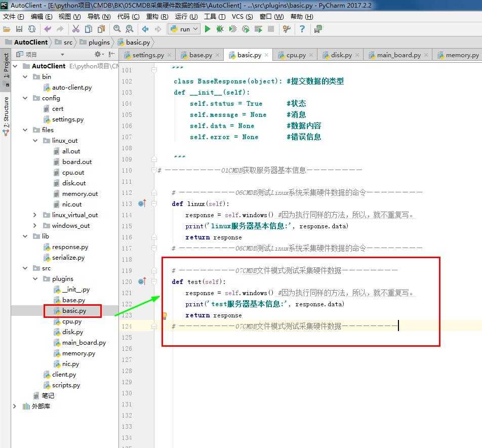Click the Paste toolbar icon
The width and height of the screenshot is (482, 448).
[x=101, y=29]
